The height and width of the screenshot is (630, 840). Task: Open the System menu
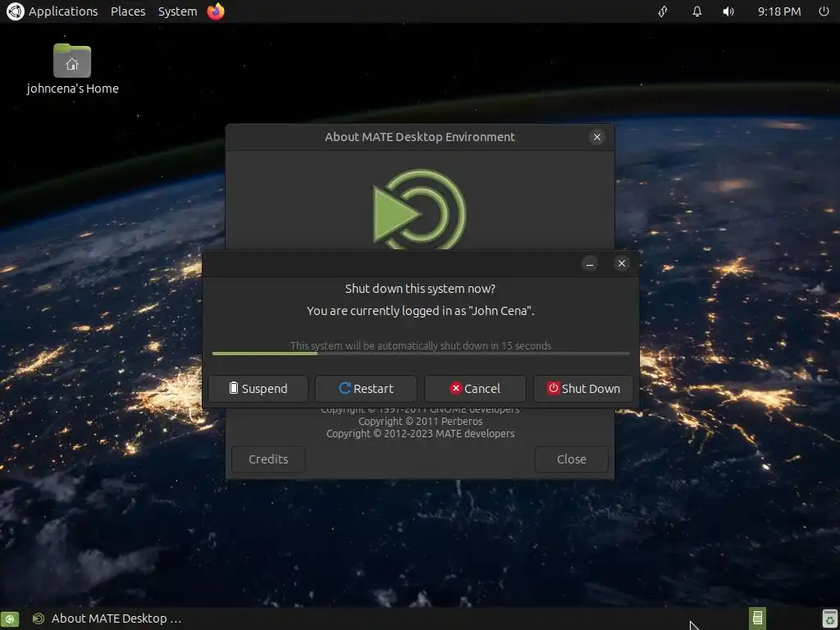point(177,11)
